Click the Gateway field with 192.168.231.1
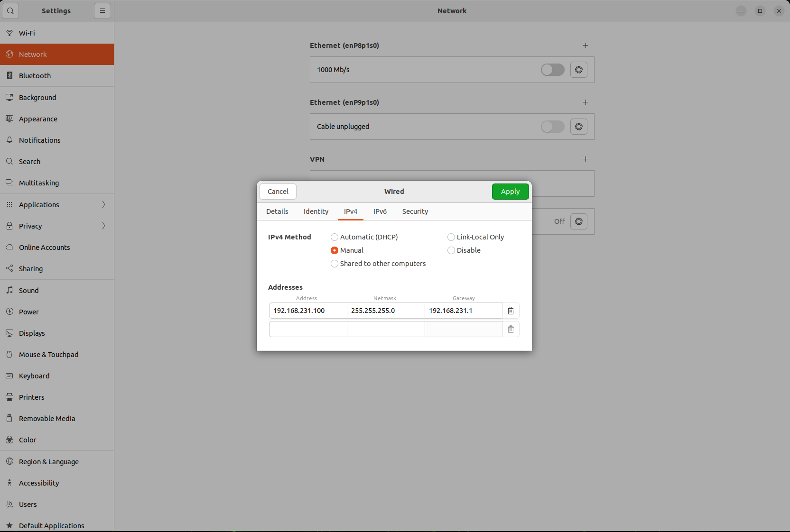Viewport: 790px width, 532px height. click(463, 311)
